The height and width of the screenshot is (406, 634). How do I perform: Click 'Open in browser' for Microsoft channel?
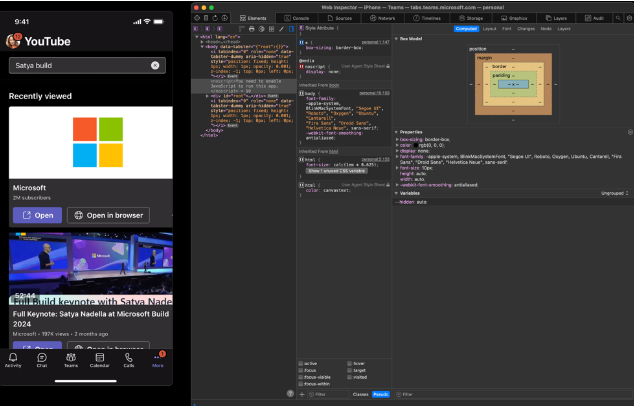(108, 215)
